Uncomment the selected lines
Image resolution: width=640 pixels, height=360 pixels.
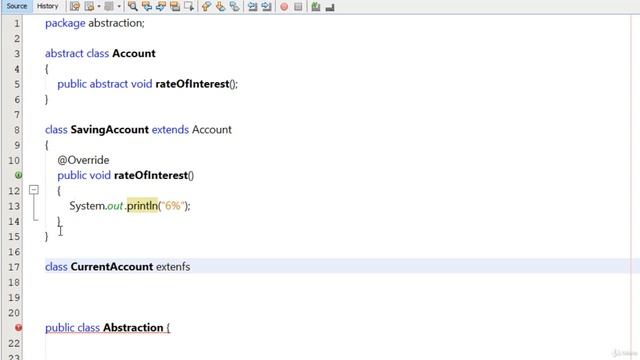tap(330, 7)
